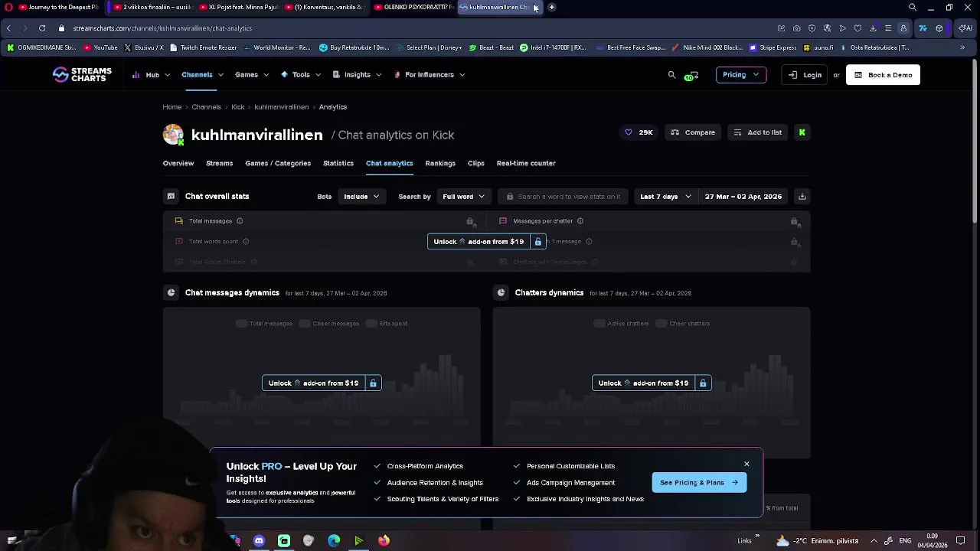The height and width of the screenshot is (551, 980).
Task: Click the Chatters dynamics pie icon
Action: [501, 293]
